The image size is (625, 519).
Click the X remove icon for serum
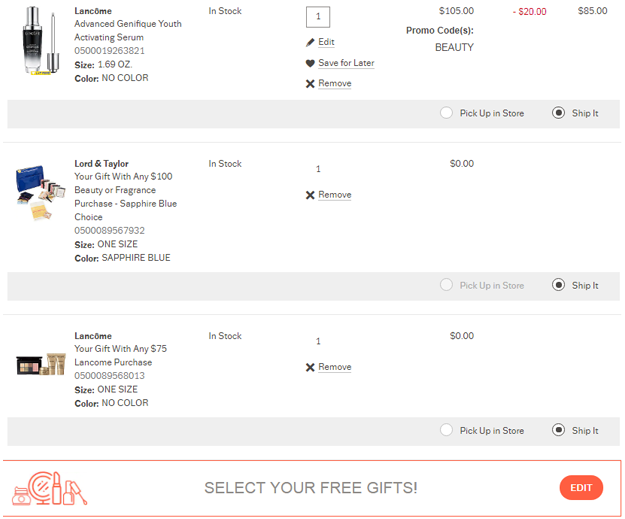pyautogui.click(x=310, y=84)
